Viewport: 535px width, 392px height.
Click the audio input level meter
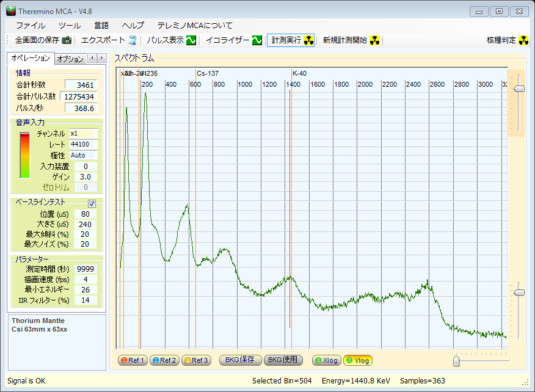click(24, 155)
